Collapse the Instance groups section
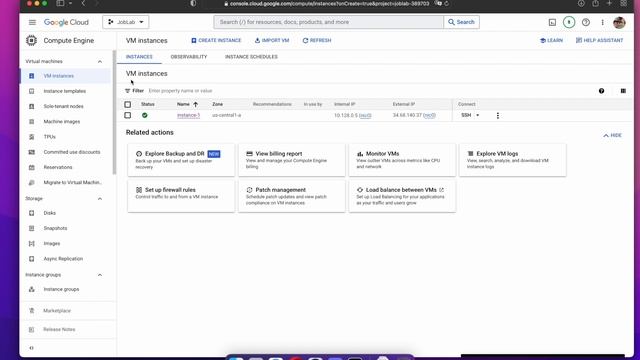 100,275
